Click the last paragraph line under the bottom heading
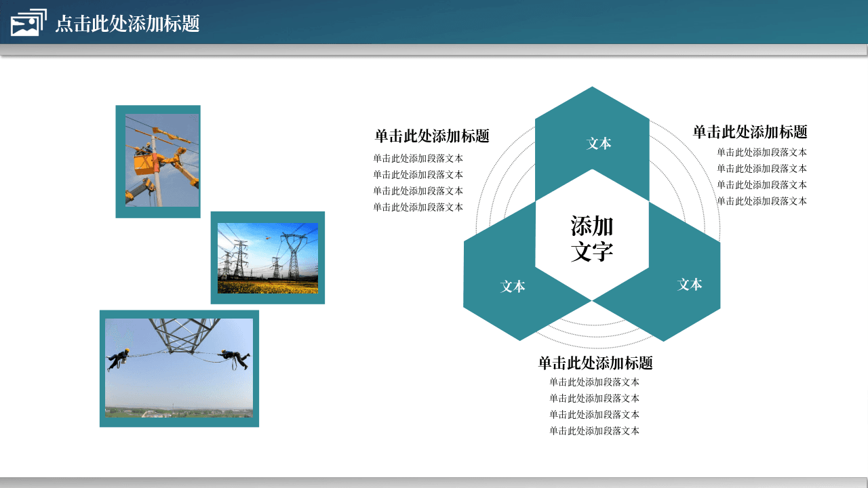Image resolution: width=868 pixels, height=488 pixels. [595, 431]
